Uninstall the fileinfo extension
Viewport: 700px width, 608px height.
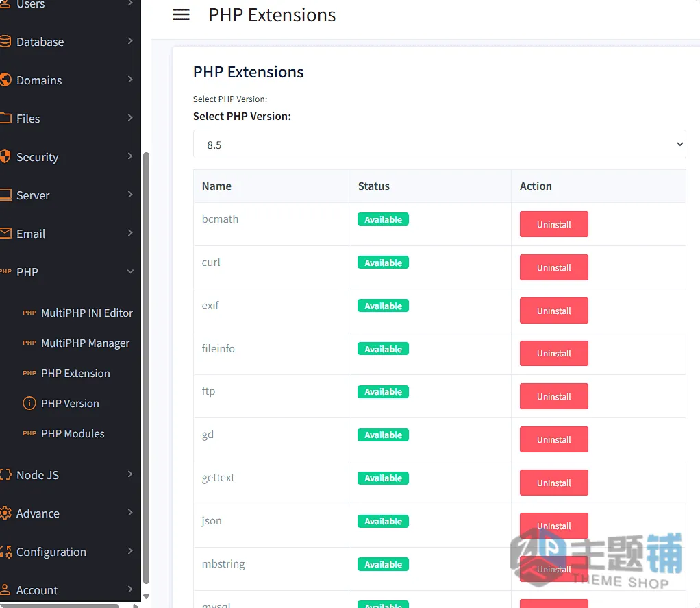pos(553,354)
